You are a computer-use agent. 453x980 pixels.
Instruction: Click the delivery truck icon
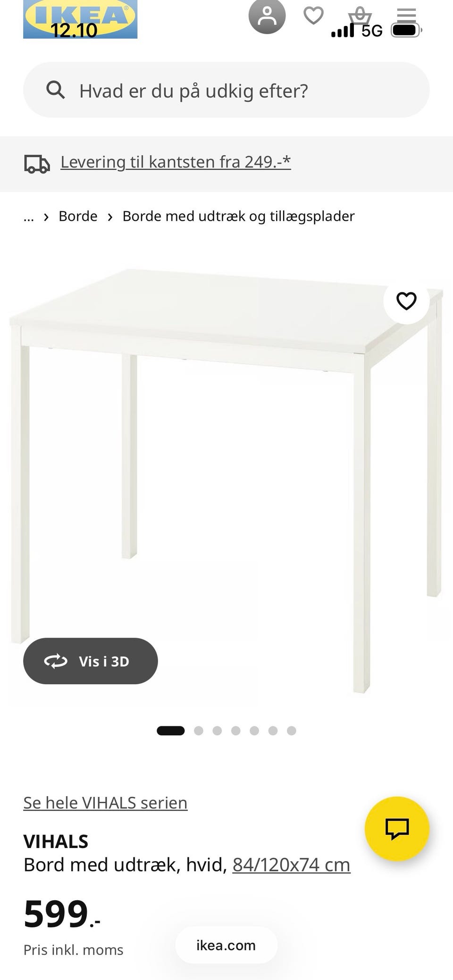tap(37, 164)
